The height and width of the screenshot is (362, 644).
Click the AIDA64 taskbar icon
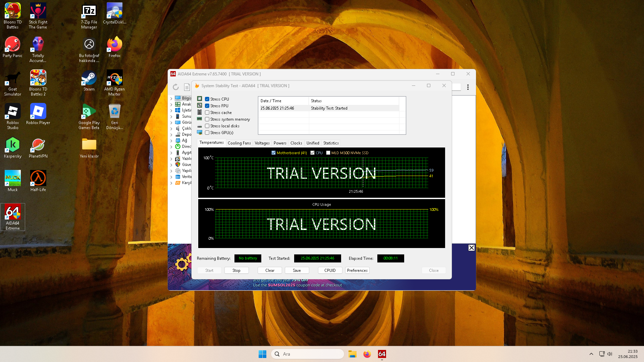[x=382, y=354]
